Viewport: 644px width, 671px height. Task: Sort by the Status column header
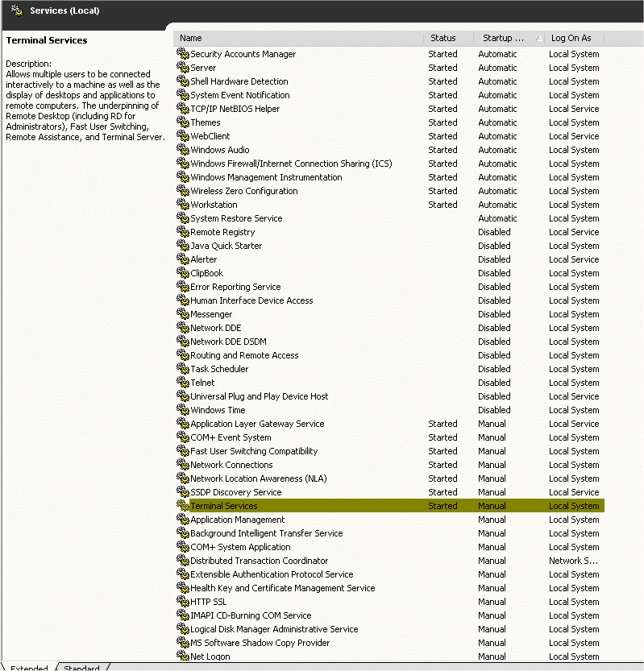tap(448, 38)
